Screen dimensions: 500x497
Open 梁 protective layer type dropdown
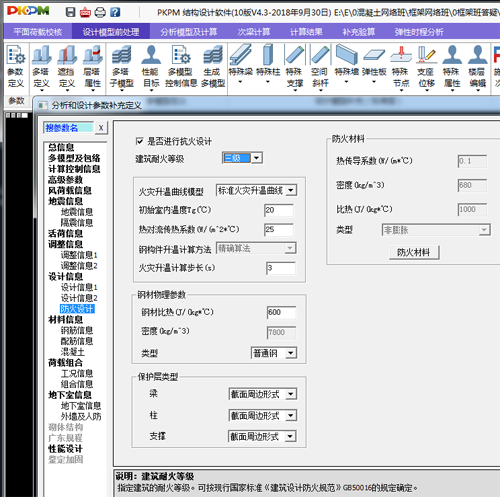click(291, 394)
